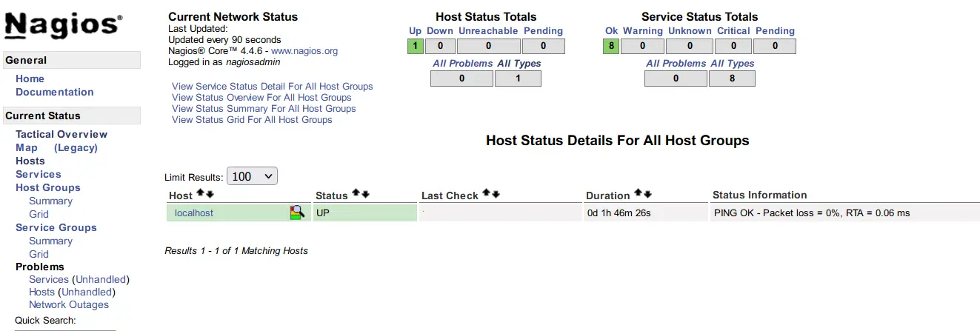This screenshot has height=331, width=980.
Task: Visit the www.nagios.org link
Action: (304, 51)
